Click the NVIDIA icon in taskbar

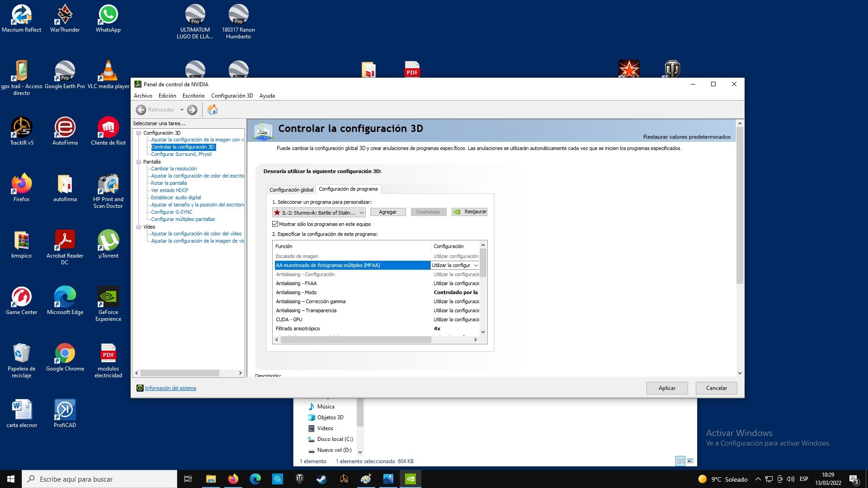(410, 479)
